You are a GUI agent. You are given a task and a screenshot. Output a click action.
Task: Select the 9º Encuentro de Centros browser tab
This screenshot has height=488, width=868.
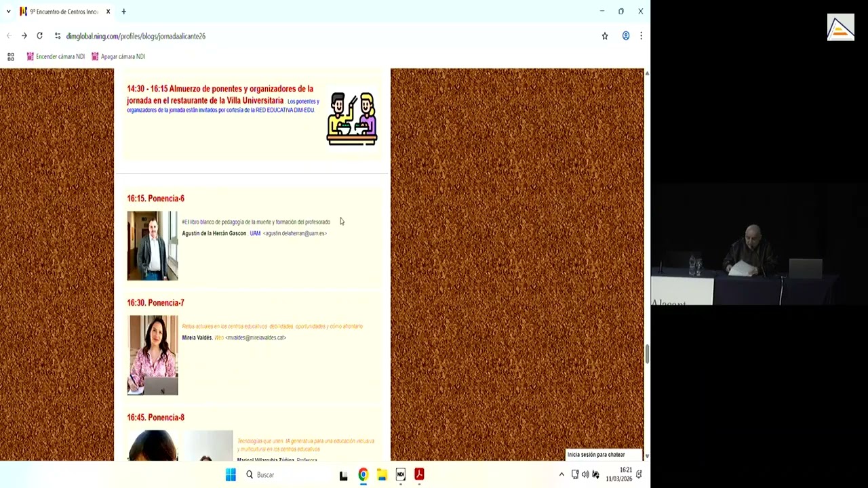(65, 12)
